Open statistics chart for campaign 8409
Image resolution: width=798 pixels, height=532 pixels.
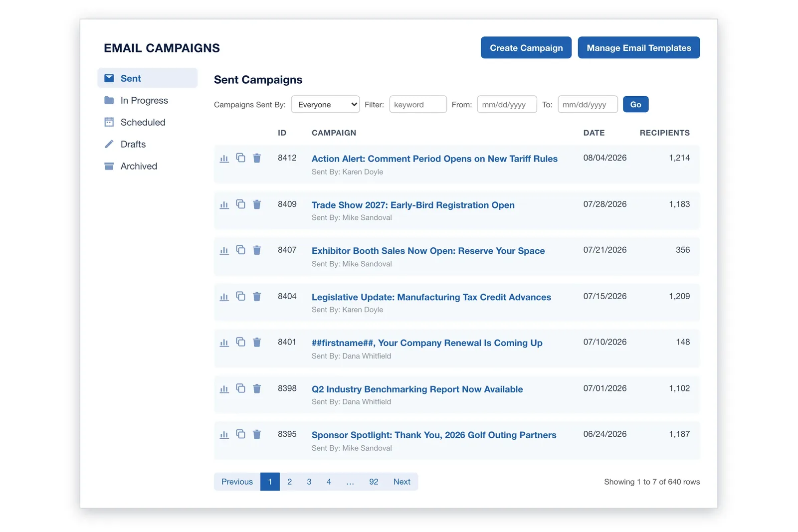pos(224,204)
